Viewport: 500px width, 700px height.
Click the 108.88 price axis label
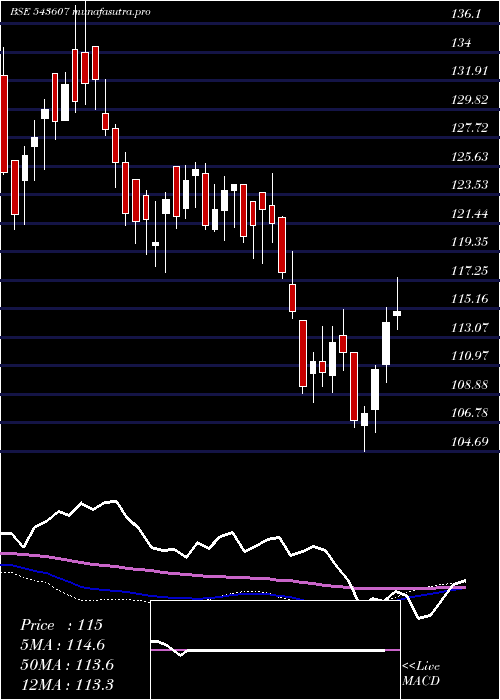point(470,384)
